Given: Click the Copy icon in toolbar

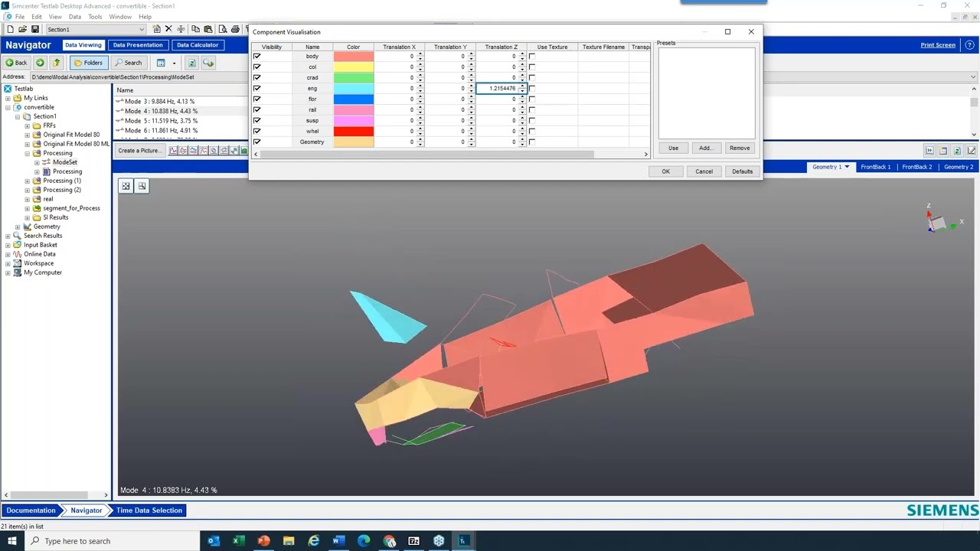Looking at the screenshot, I should click(x=195, y=29).
